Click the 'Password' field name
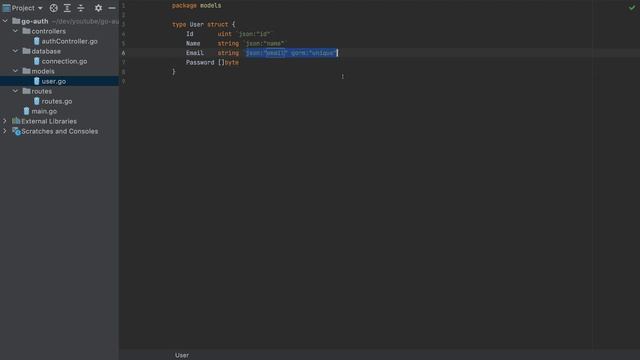Image resolution: width=640 pixels, height=360 pixels. [x=200, y=62]
